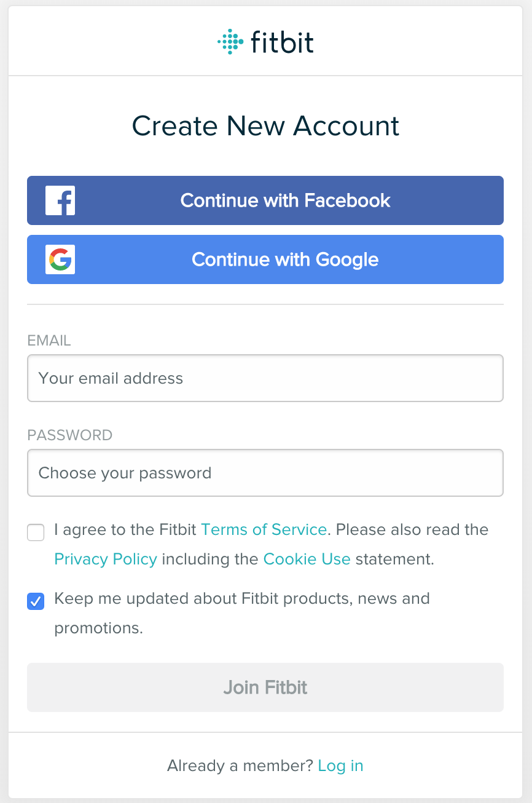The width and height of the screenshot is (532, 803).
Task: Select Continue with Google
Action: click(285, 259)
